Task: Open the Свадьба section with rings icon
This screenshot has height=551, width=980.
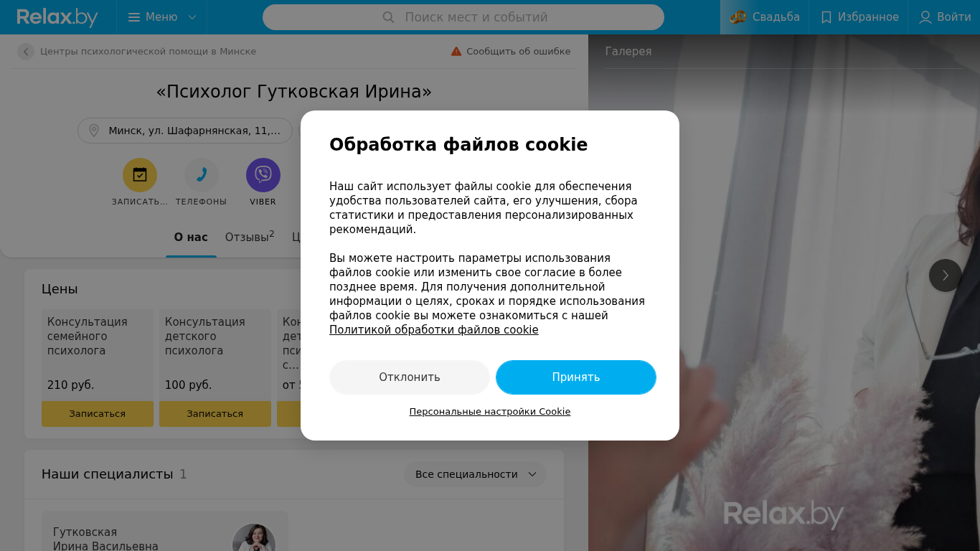Action: (x=765, y=17)
